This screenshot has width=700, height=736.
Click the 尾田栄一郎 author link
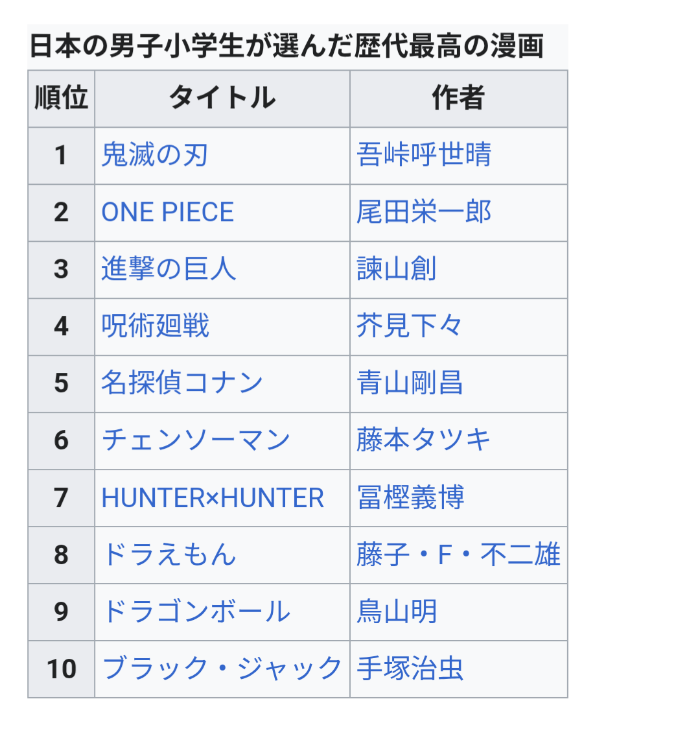(424, 213)
